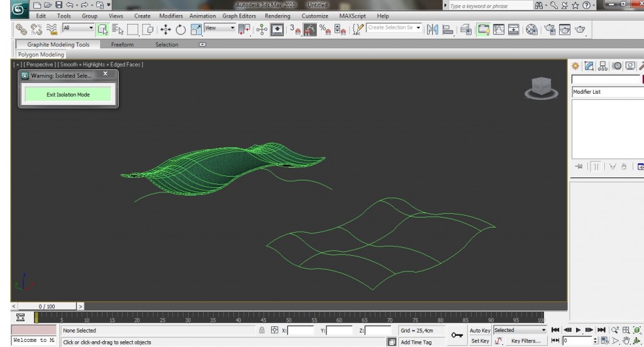Toggle the Window/Crossing selection mode
644x347 pixels.
click(148, 30)
